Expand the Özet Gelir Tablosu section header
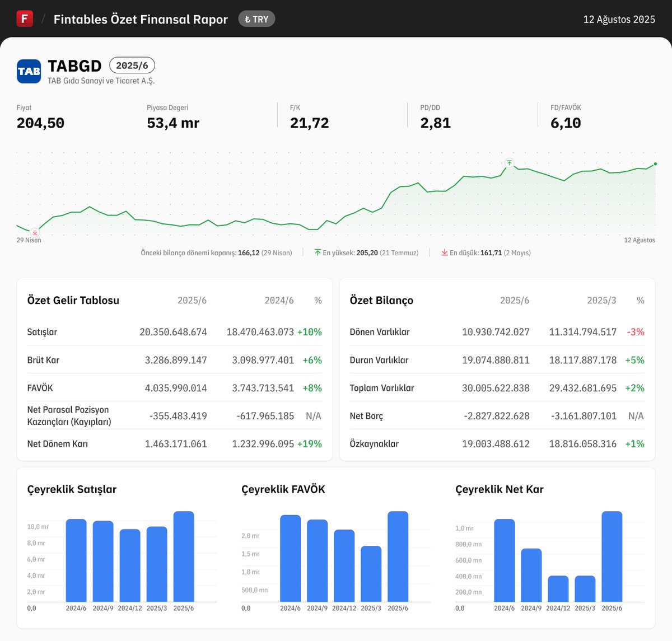The width and height of the screenshot is (672, 641). point(73,300)
